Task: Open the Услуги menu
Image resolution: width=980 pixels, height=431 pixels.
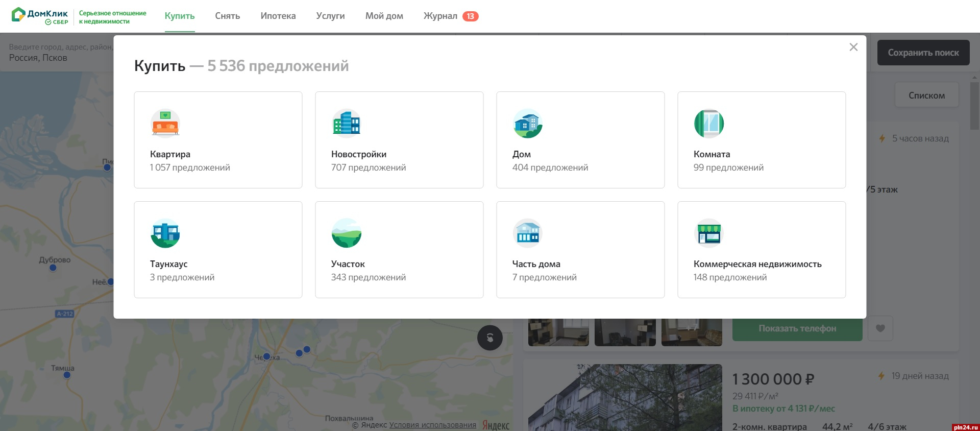Action: [x=330, y=16]
